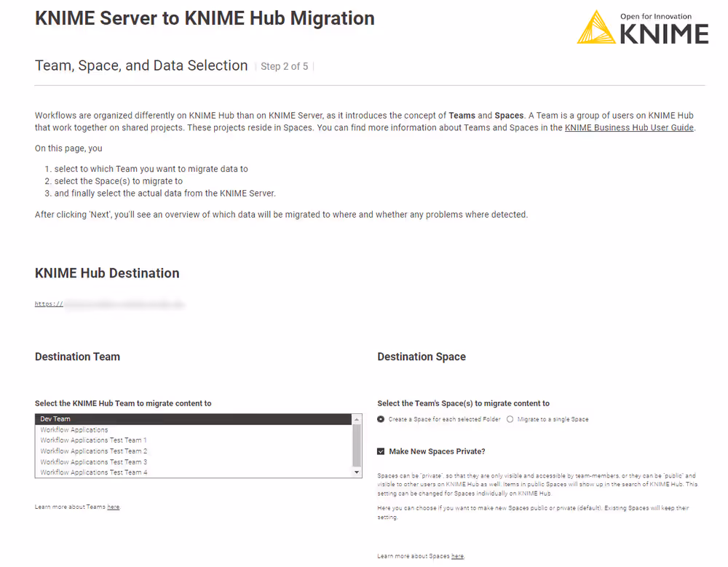
Task: Click the KNIME Hub destination URL link
Action: point(109,304)
